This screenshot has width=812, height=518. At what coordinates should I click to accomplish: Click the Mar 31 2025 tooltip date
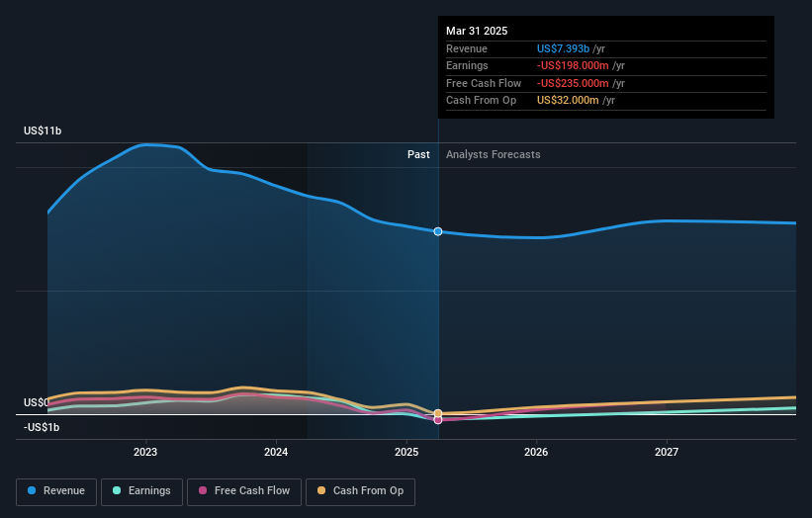point(477,31)
